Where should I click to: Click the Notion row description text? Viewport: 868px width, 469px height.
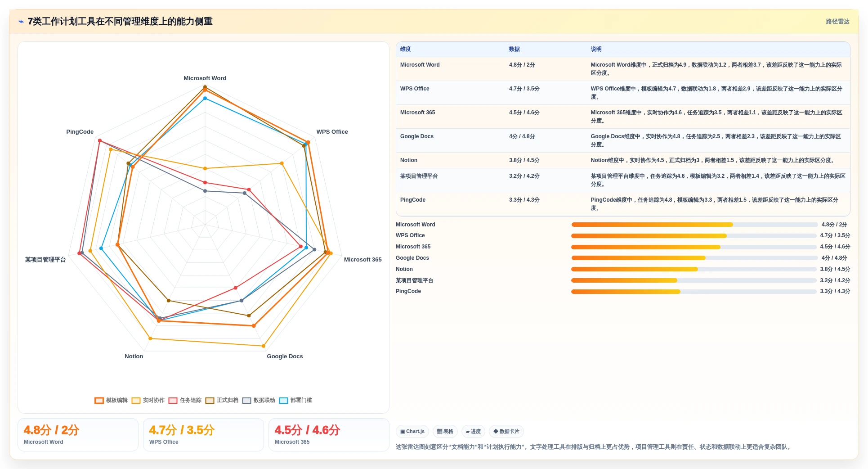713,160
